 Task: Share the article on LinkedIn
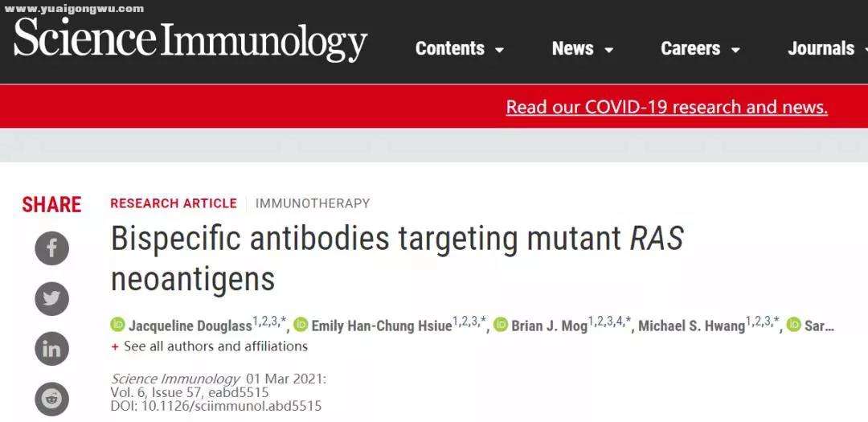(52, 349)
